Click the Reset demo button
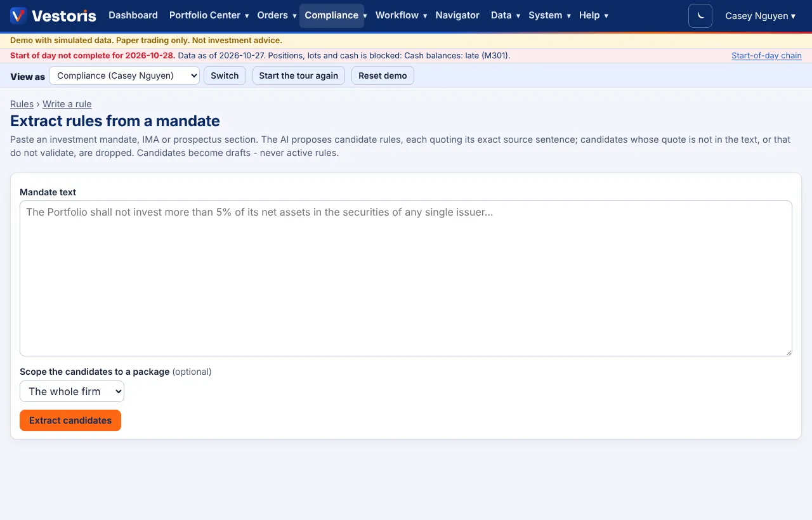This screenshot has height=520, width=812. 383,75
